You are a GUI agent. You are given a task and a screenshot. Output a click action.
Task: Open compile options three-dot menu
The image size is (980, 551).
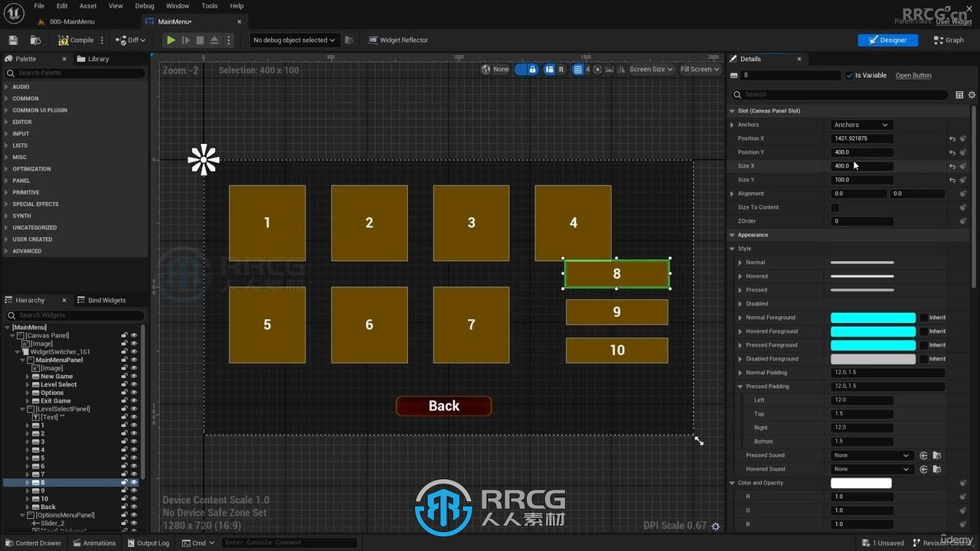pos(103,40)
